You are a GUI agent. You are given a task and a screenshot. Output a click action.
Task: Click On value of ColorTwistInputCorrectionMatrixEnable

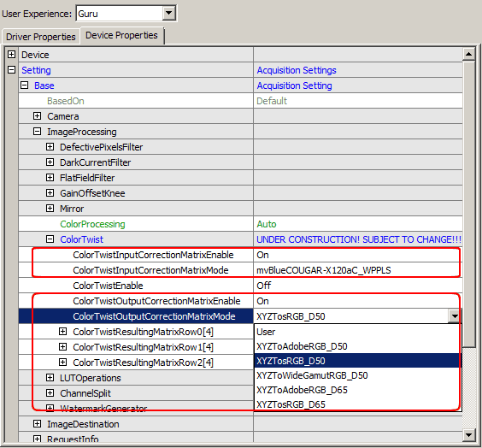click(263, 255)
